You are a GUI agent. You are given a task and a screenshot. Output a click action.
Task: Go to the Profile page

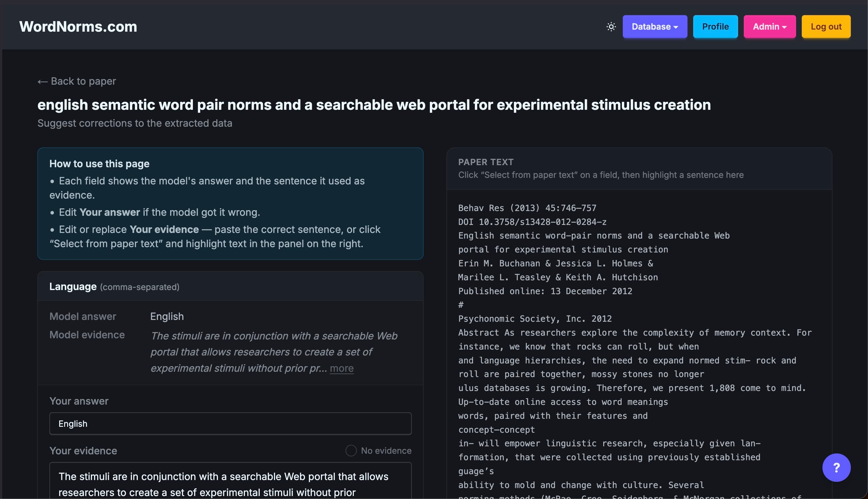(715, 26)
